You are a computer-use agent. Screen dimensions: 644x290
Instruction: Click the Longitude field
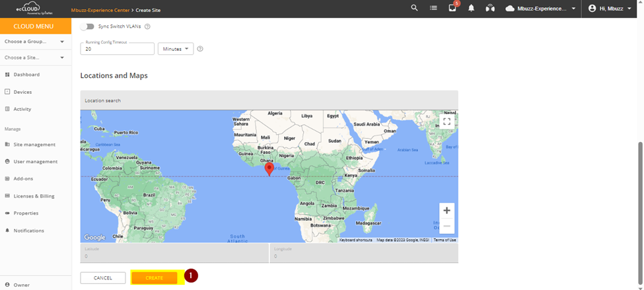[364, 253]
